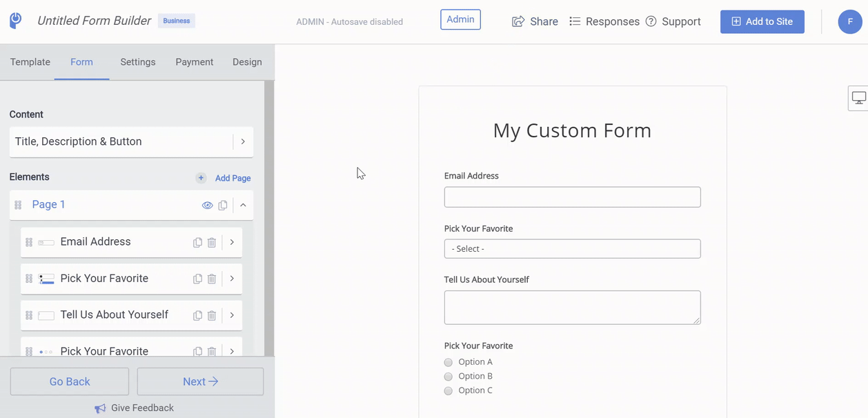Click the Business plan badge
This screenshot has width=868, height=418.
(x=177, y=21)
